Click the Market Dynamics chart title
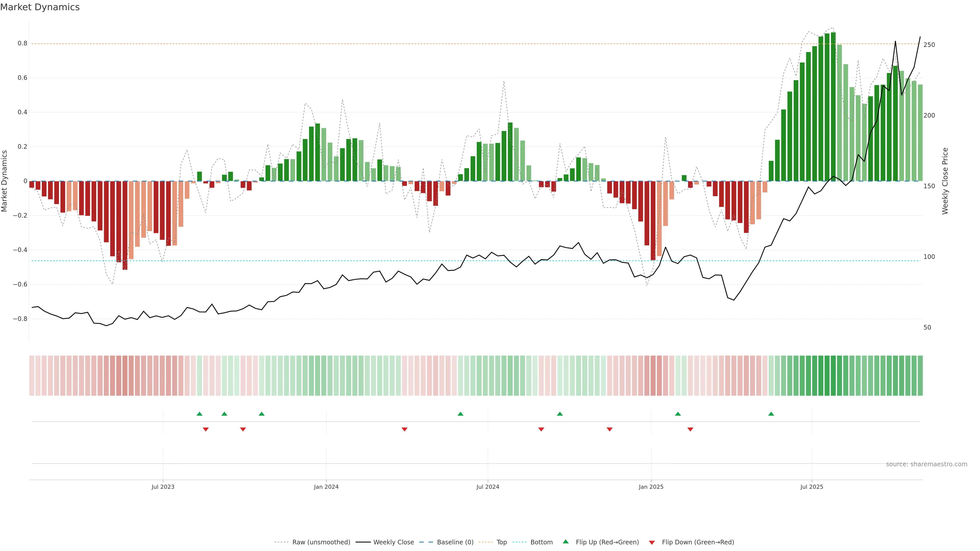 40,7
